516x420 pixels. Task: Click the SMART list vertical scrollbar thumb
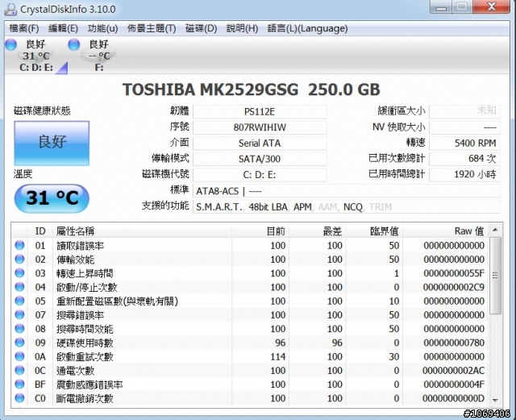(x=495, y=275)
